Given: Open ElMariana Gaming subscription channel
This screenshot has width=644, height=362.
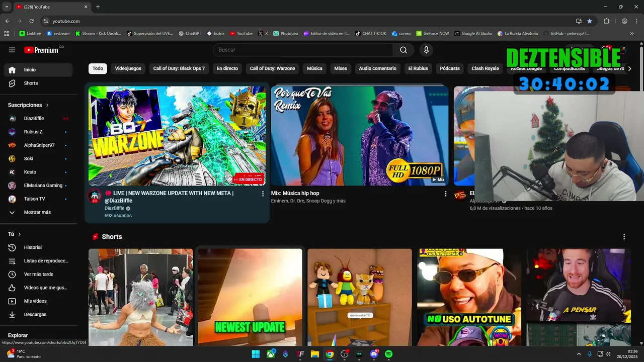Looking at the screenshot, I should click(x=38, y=186).
